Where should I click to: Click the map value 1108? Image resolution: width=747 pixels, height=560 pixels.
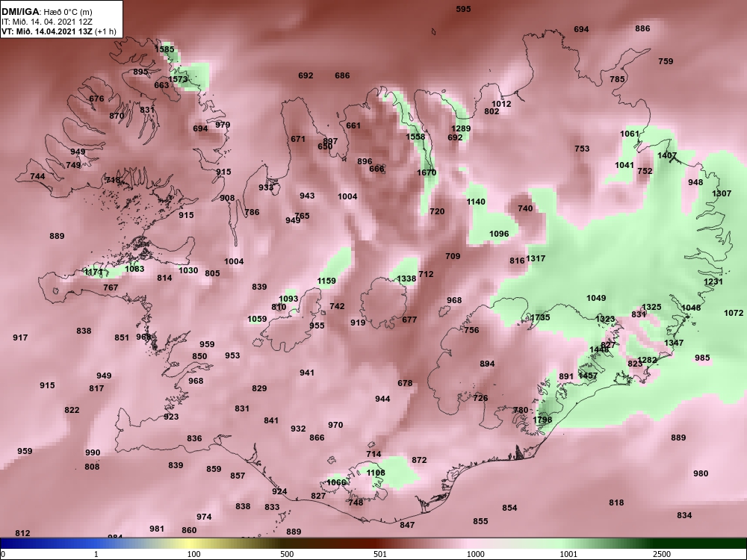[376, 473]
